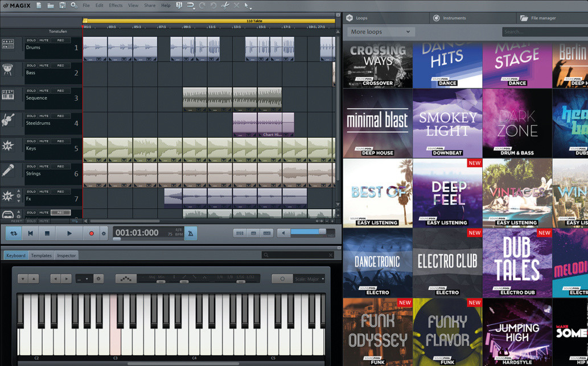Open the Effects menu
Viewport: 588px width, 366px height.
pyautogui.click(x=116, y=5)
